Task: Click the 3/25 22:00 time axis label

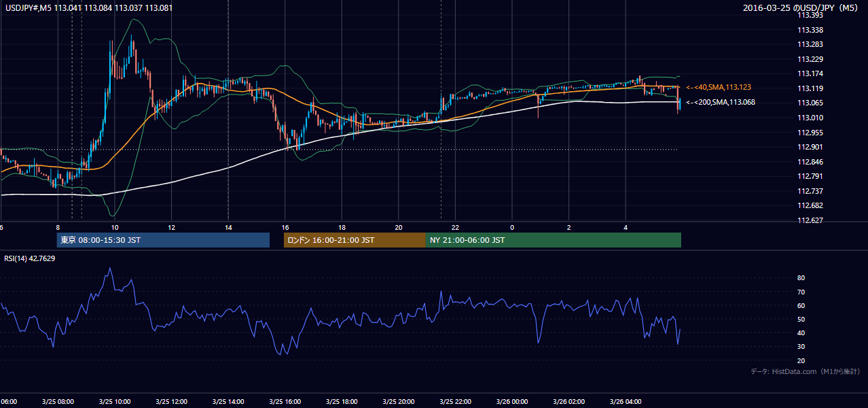Action: click(456, 402)
